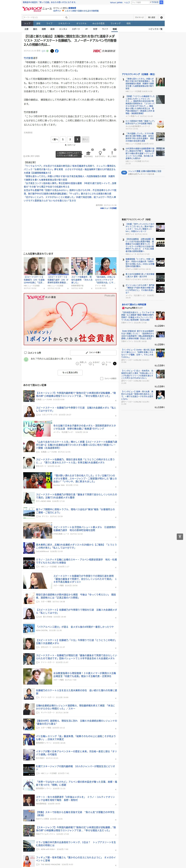186x868 pixels.
Task: Share article on X icon under headline
Action: point(52,51)
